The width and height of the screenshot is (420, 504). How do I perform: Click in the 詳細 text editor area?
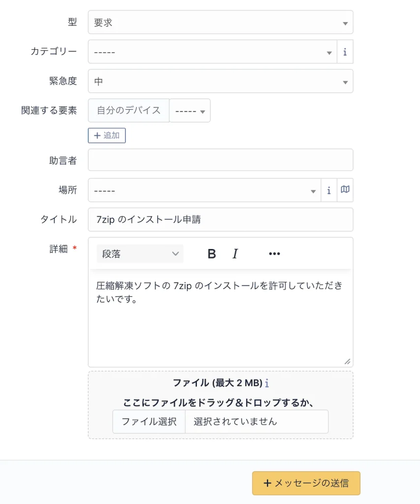pyautogui.click(x=221, y=318)
